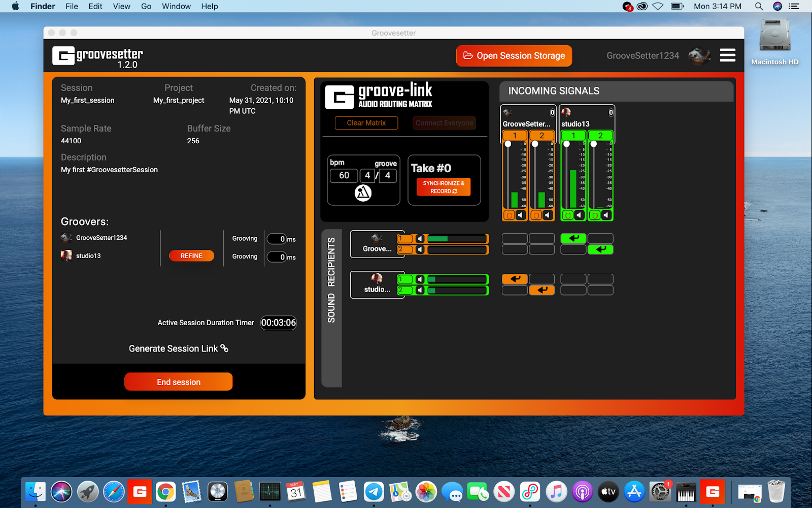Click GrooveSetter1234 latency ms field
This screenshot has width=812, height=508.
point(277,239)
